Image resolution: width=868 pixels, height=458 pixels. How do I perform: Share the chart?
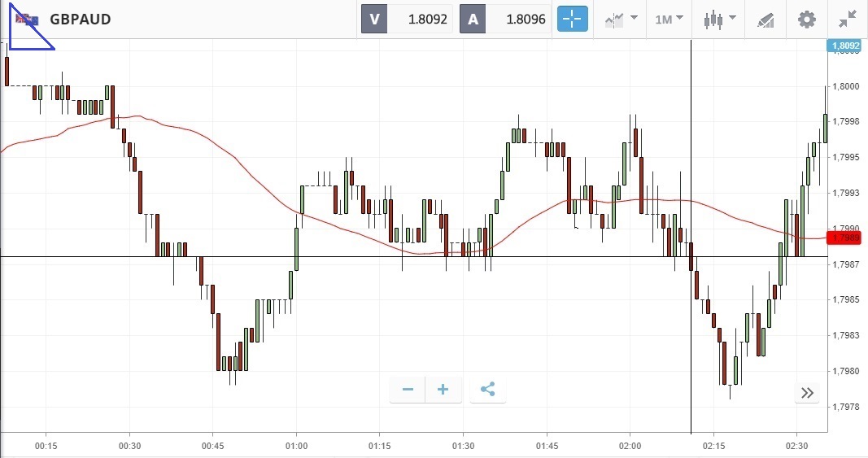488,390
